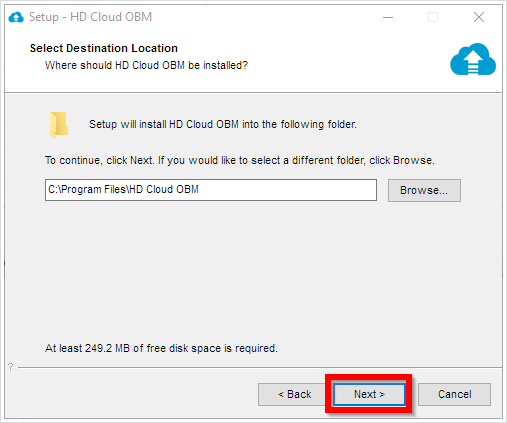507x423 pixels.
Task: Open the Browse folder dialog
Action: click(x=424, y=190)
